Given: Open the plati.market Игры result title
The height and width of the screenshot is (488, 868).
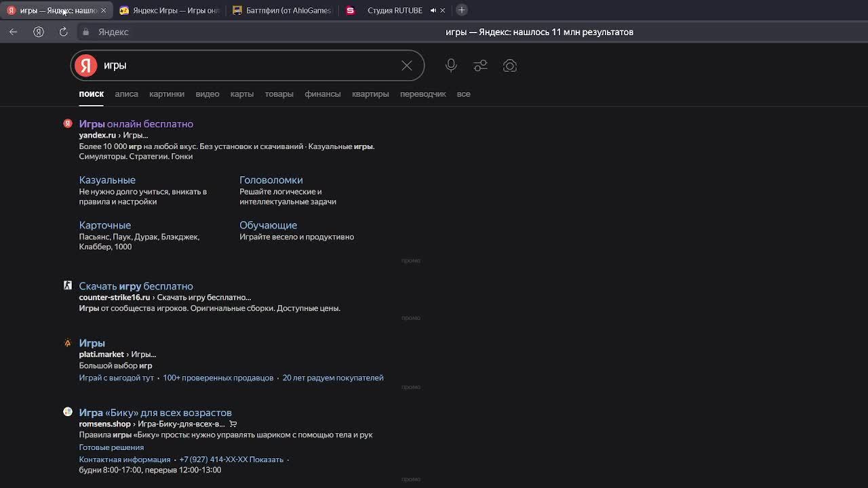Looking at the screenshot, I should click(x=92, y=343).
